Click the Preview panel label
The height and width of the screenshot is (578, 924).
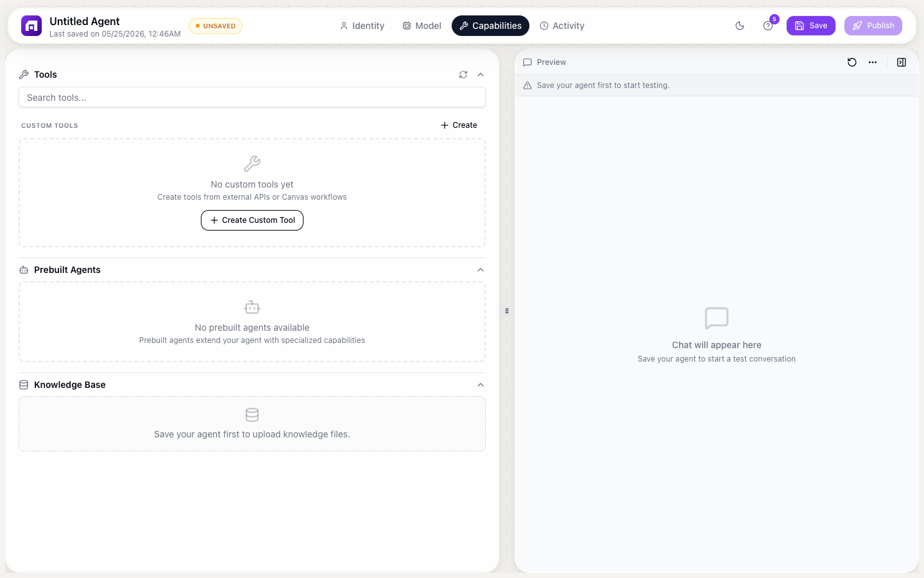(551, 62)
